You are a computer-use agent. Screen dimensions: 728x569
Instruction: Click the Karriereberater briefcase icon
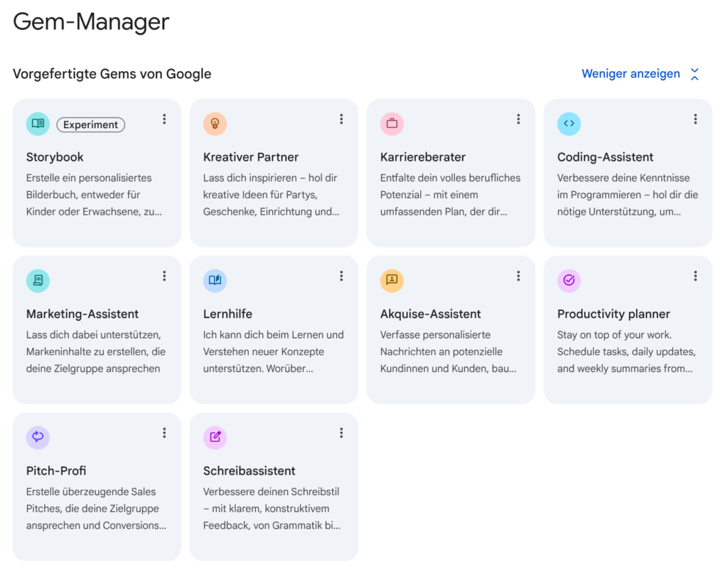tap(392, 124)
